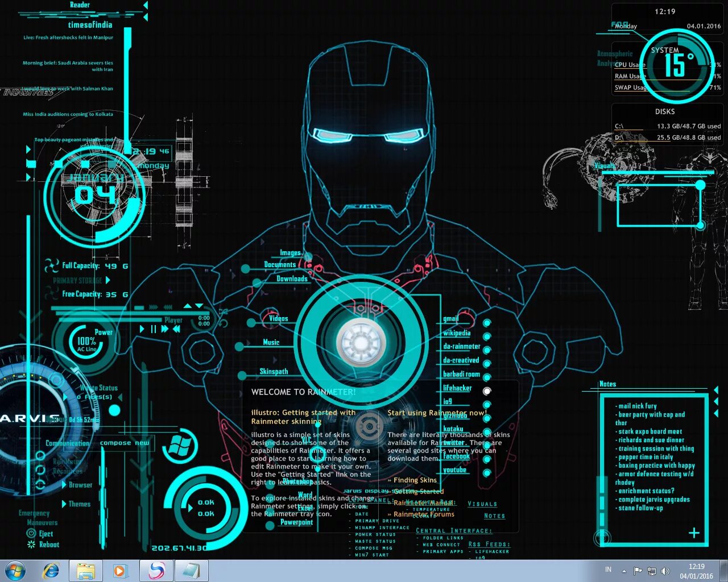Click the youtube indicator dot
This screenshot has height=582, width=728.
click(487, 473)
